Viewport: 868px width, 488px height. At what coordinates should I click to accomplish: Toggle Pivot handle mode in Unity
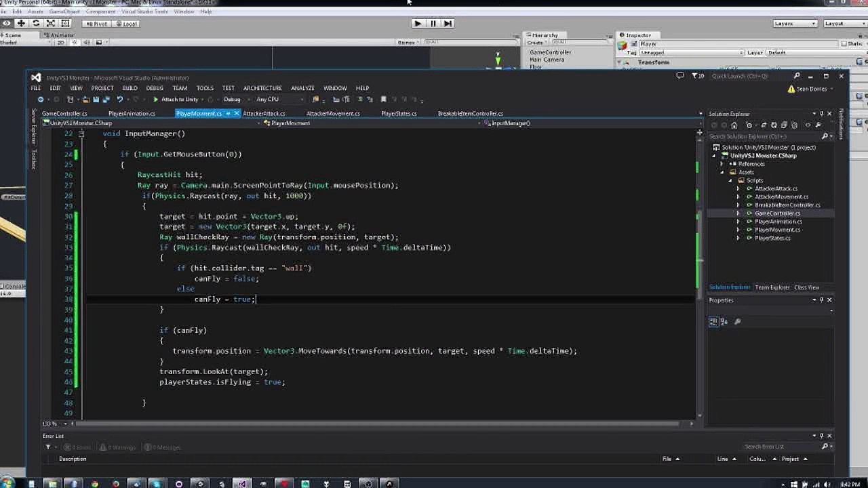click(96, 24)
